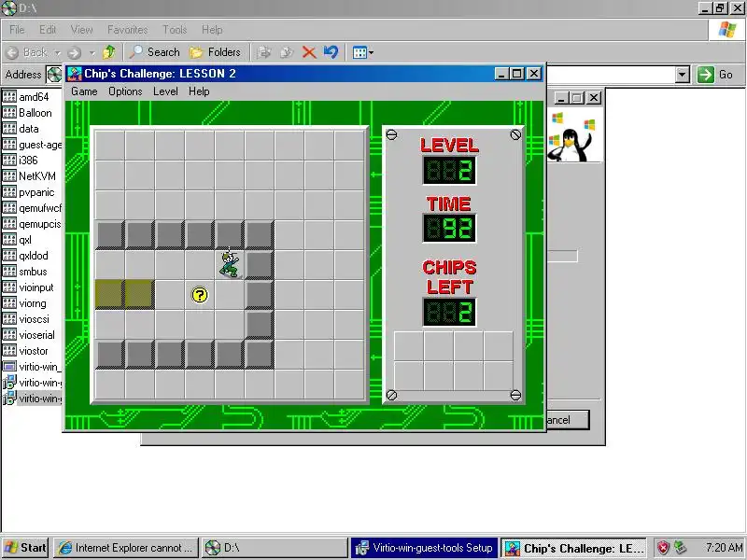Image resolution: width=747 pixels, height=560 pixels.
Task: Select the qemupciserial folder
Action: pyautogui.click(x=33, y=224)
